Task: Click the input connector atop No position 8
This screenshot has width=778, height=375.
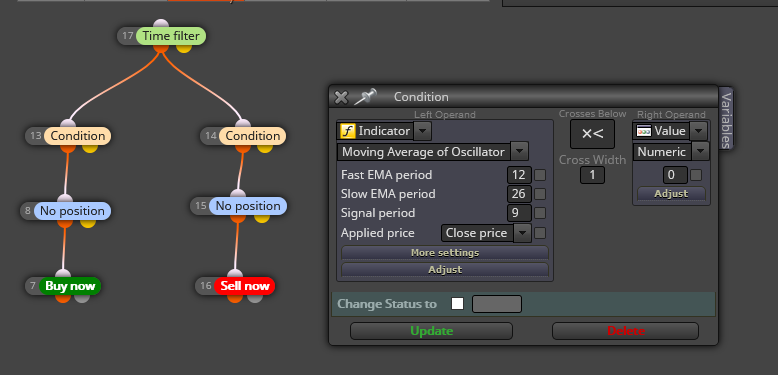Action: (65, 198)
